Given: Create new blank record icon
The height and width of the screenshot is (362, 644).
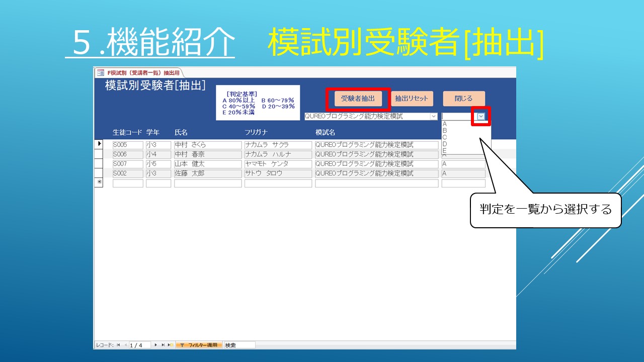Looking at the screenshot, I should coord(171,345).
